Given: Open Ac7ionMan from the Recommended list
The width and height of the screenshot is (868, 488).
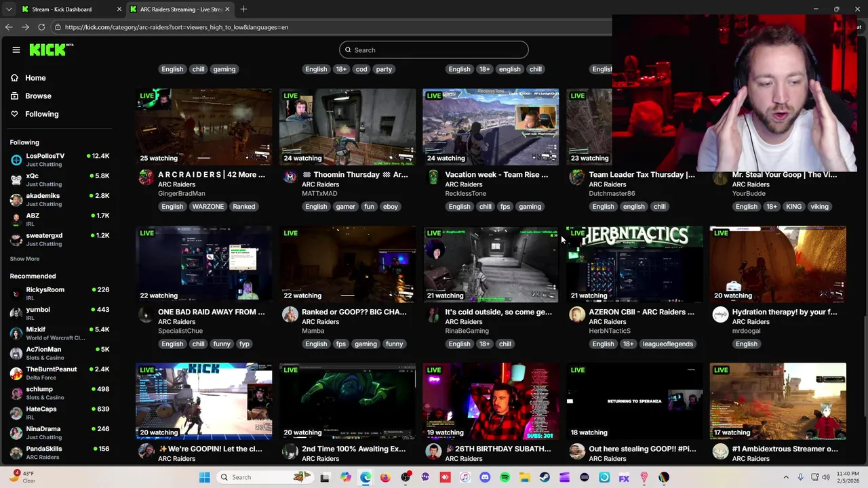Looking at the screenshot, I should [x=60, y=353].
